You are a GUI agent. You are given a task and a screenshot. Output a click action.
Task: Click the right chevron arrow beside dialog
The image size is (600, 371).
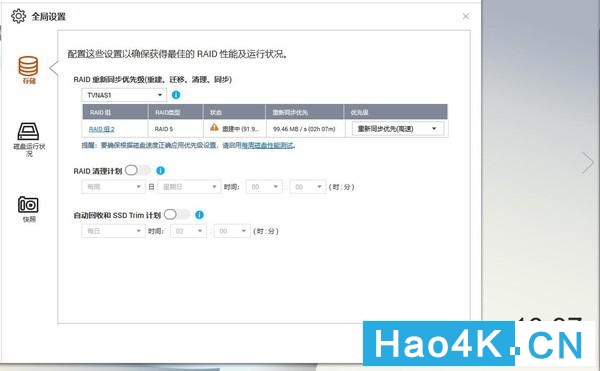pos(587,163)
